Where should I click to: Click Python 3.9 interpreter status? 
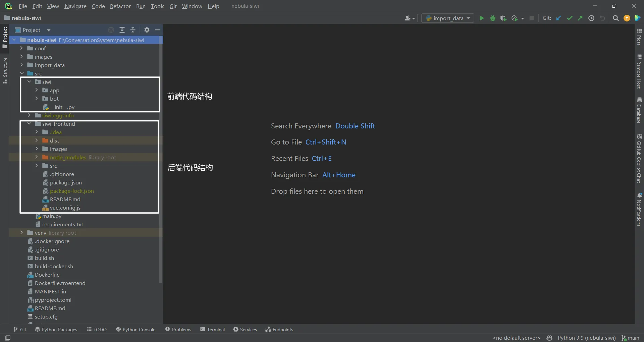click(x=587, y=338)
